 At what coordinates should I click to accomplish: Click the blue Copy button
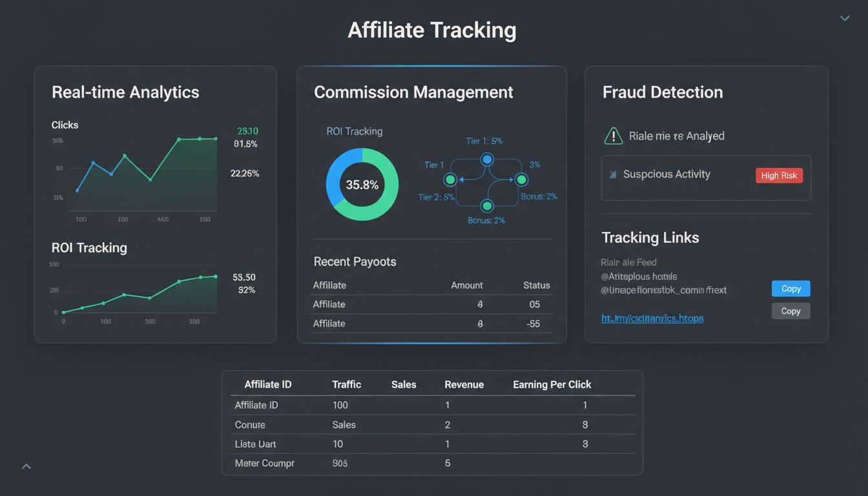[790, 289]
